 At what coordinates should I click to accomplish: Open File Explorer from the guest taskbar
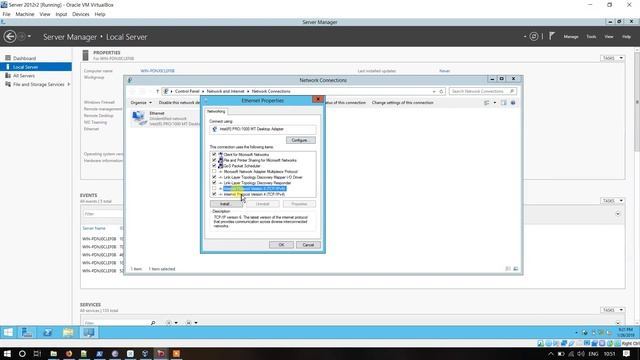pos(68,332)
